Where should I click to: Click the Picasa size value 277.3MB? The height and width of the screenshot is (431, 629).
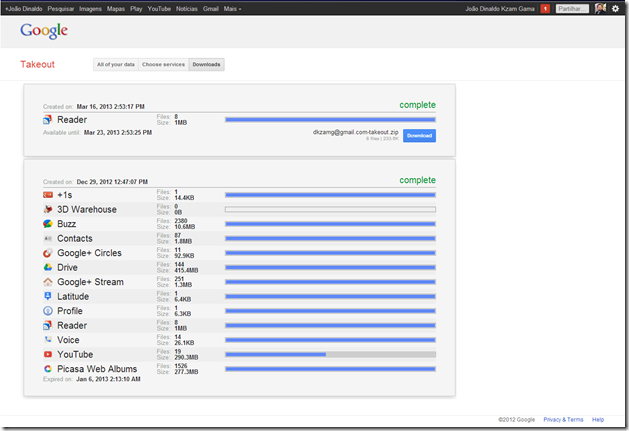(x=186, y=372)
